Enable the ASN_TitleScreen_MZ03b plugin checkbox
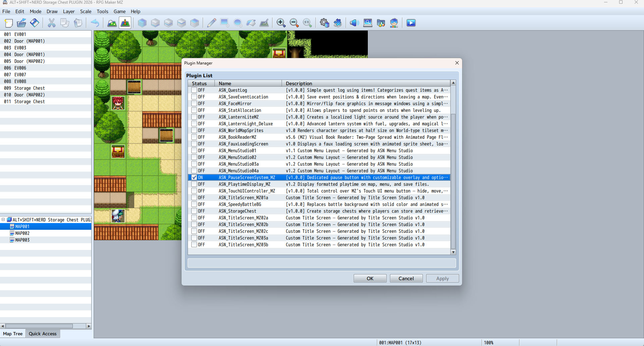 tap(194, 245)
